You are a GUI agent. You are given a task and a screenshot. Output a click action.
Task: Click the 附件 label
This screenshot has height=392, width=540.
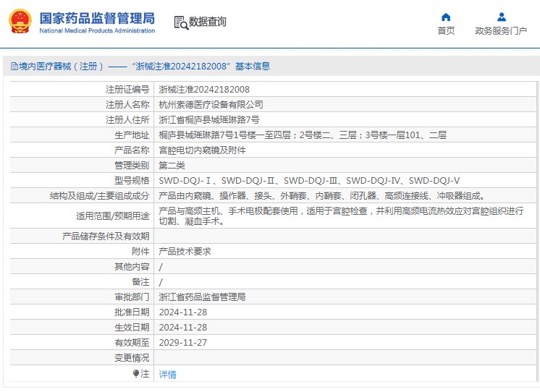tap(140, 252)
